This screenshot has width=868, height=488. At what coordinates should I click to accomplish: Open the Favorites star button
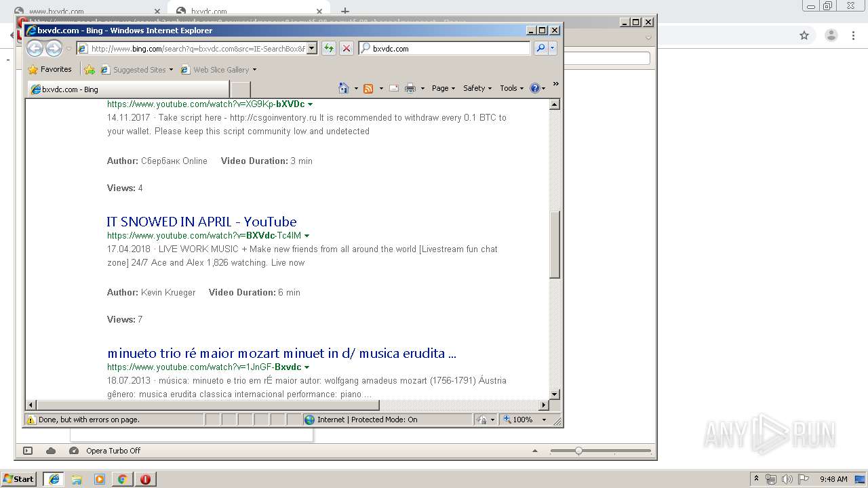[x=33, y=69]
